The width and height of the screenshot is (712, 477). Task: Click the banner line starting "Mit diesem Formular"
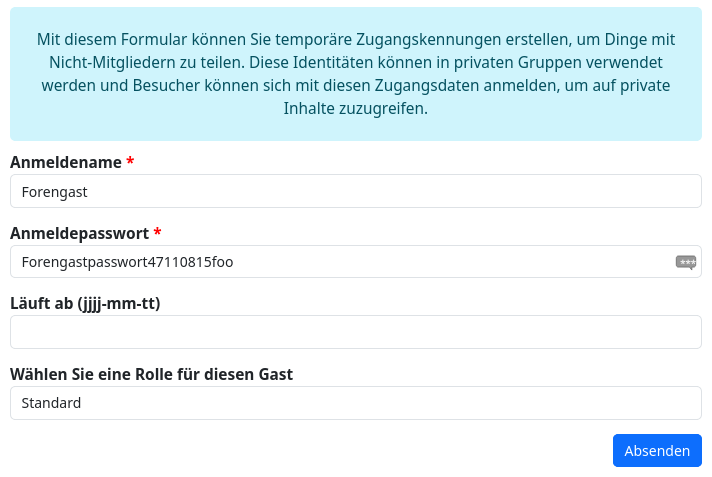(x=356, y=40)
